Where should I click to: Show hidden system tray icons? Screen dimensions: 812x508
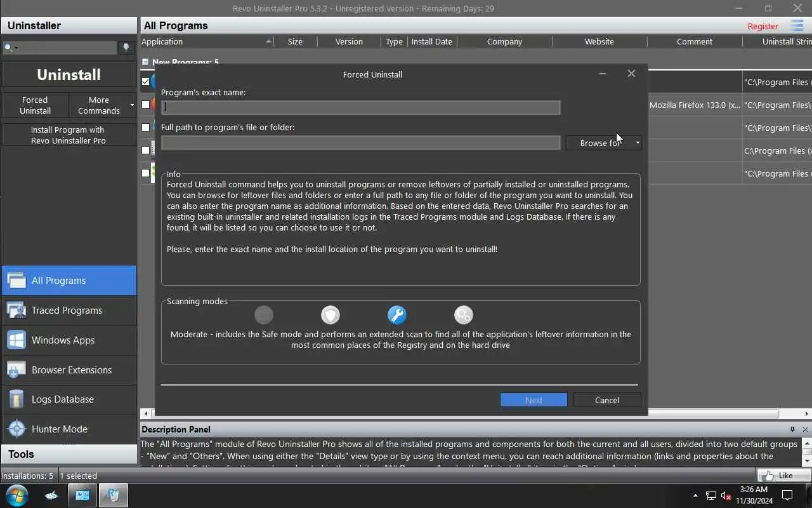(695, 495)
